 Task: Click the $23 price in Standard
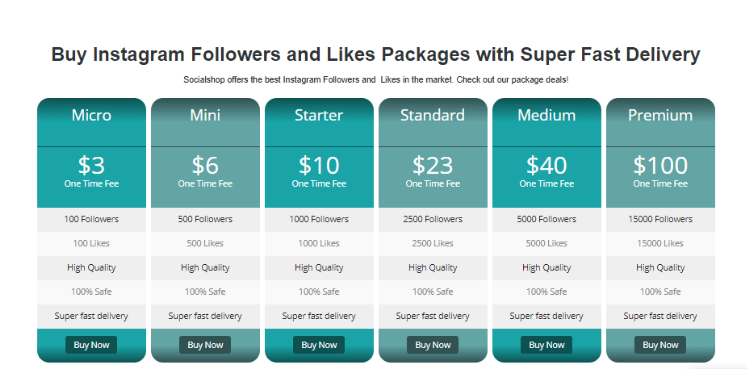tap(433, 165)
